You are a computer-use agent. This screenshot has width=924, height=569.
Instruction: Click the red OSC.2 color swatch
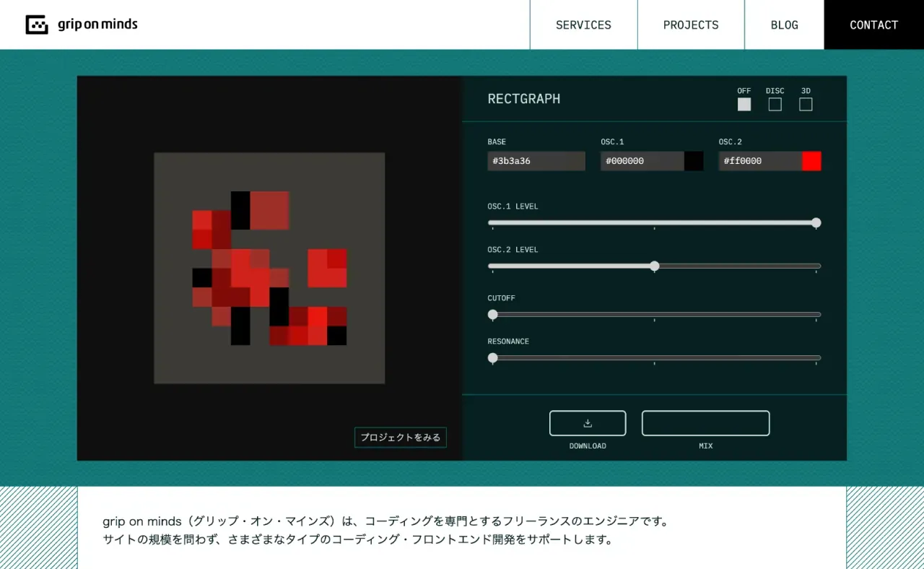(x=811, y=160)
